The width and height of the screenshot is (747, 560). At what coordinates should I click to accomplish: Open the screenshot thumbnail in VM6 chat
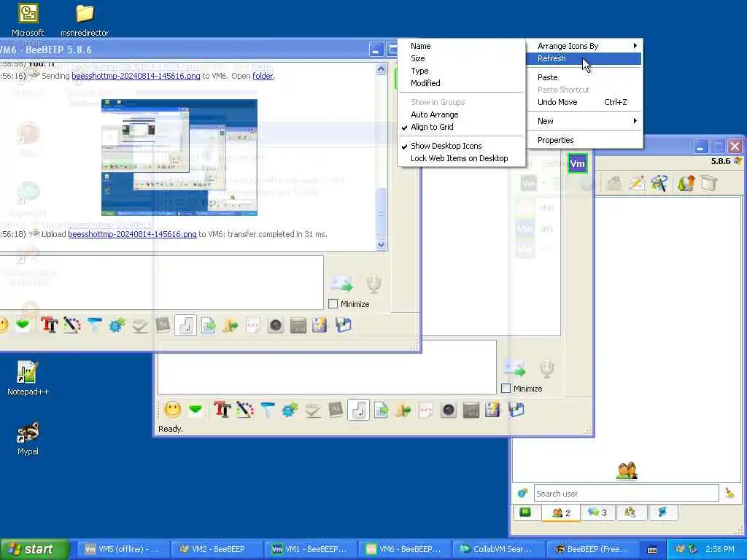tap(179, 157)
